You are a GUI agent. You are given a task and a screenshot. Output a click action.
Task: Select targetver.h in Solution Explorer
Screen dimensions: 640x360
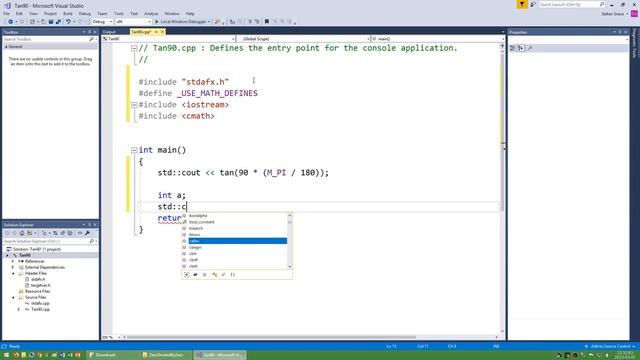41,285
